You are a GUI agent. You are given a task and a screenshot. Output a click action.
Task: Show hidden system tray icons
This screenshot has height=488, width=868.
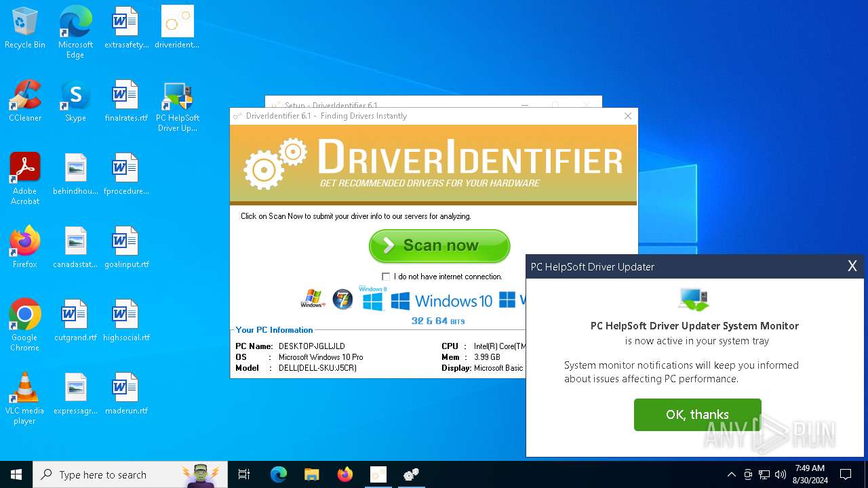click(731, 474)
